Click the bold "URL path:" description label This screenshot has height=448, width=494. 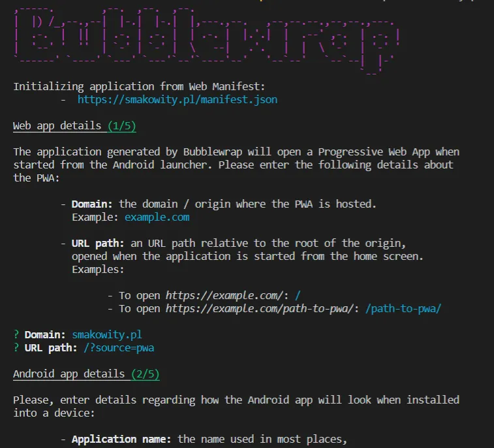(x=98, y=244)
